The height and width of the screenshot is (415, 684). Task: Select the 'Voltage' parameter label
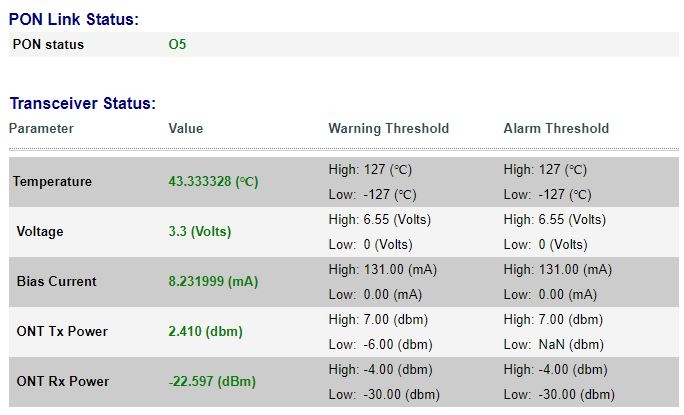40,232
